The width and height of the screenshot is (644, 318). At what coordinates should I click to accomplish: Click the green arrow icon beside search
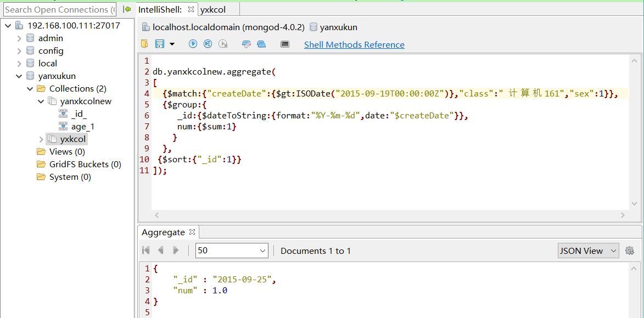127,9
